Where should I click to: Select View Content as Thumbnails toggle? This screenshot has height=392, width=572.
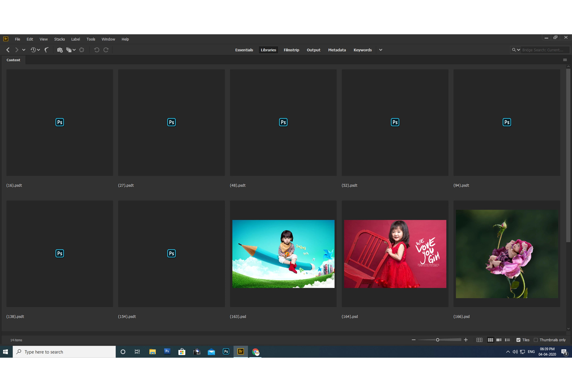(490, 340)
